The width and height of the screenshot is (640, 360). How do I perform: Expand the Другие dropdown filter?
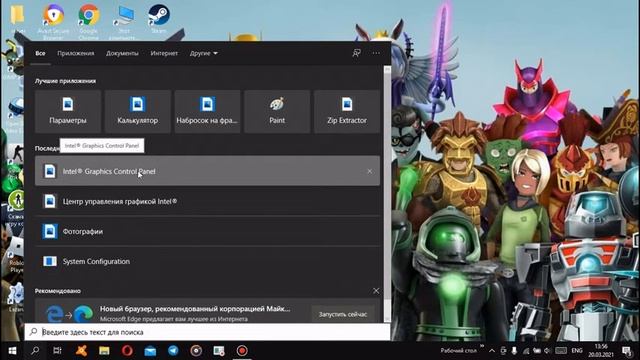(203, 53)
